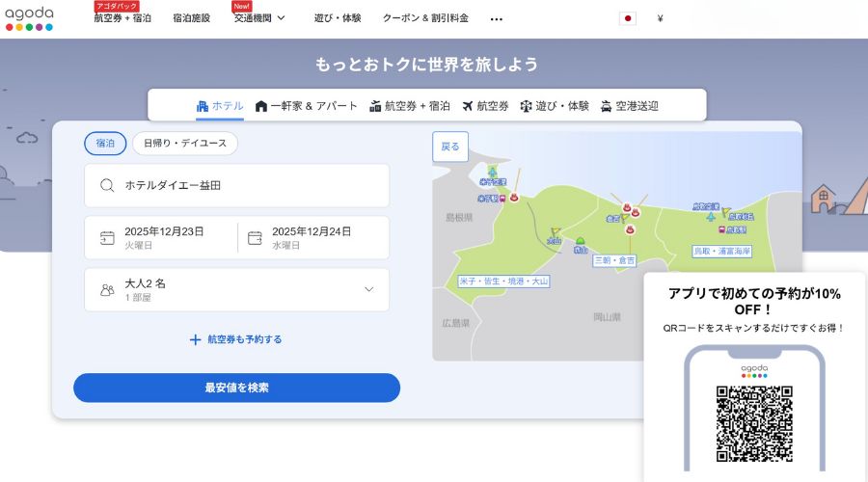Click the destination field ホテルダイエー益田
Viewport: 868px width, 482px height.
point(237,185)
